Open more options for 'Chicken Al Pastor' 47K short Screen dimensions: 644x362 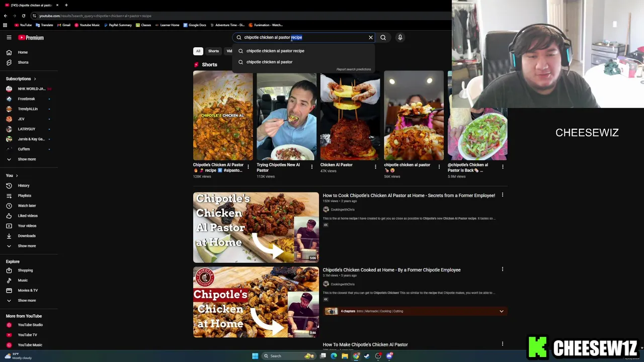coord(375,167)
